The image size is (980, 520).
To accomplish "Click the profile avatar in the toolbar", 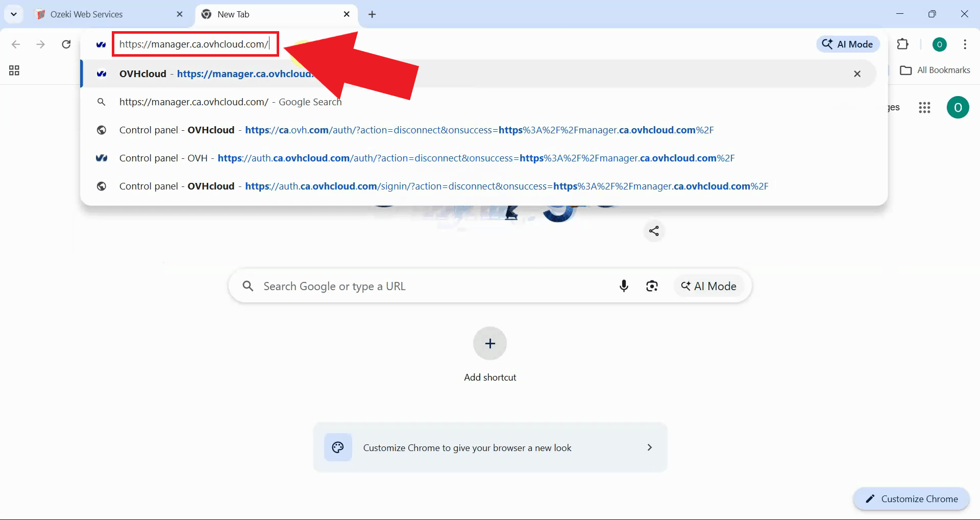I will click(940, 44).
